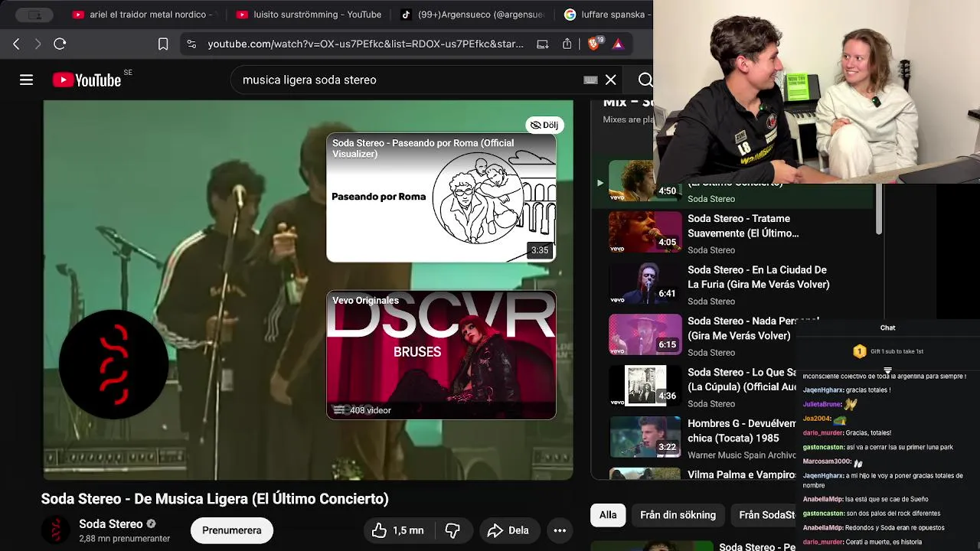Open Nada Personal video thumbnail
980x551 pixels.
(x=645, y=334)
